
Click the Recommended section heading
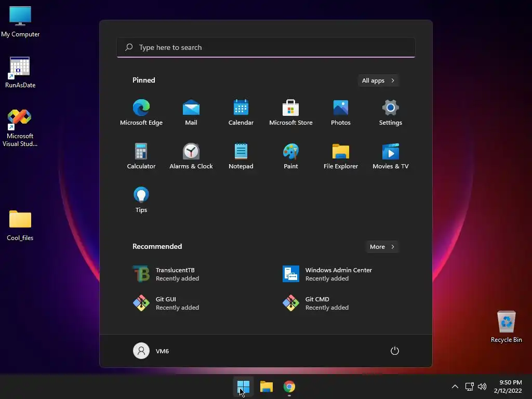[x=157, y=246]
